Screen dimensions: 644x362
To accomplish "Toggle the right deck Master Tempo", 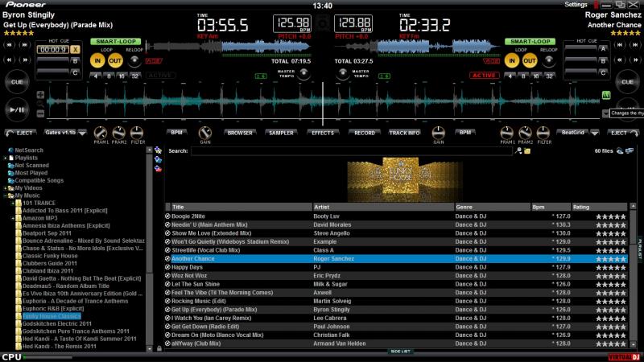I will (x=341, y=74).
